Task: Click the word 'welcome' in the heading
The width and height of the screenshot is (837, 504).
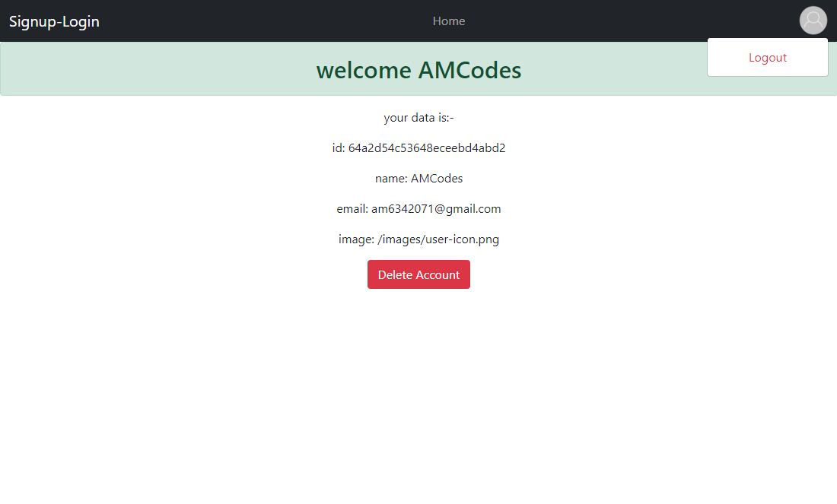Action: (x=364, y=71)
